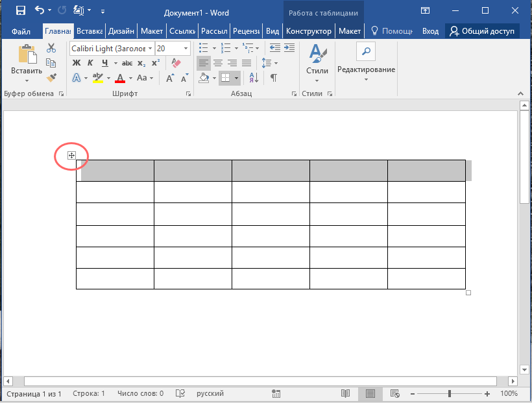The image size is (532, 403).
Task: Open the font size dropdown
Action: [x=186, y=49]
